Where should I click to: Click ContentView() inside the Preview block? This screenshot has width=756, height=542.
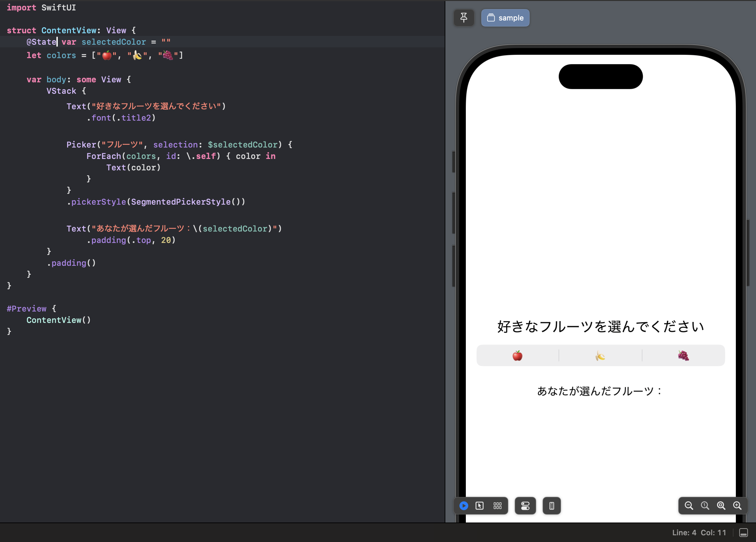coord(58,320)
